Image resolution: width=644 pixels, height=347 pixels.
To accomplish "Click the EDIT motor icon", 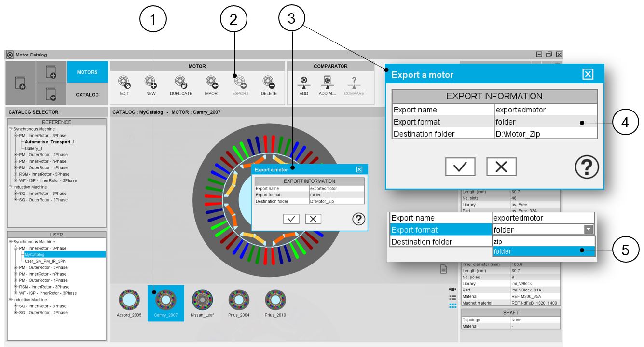I will tap(124, 81).
